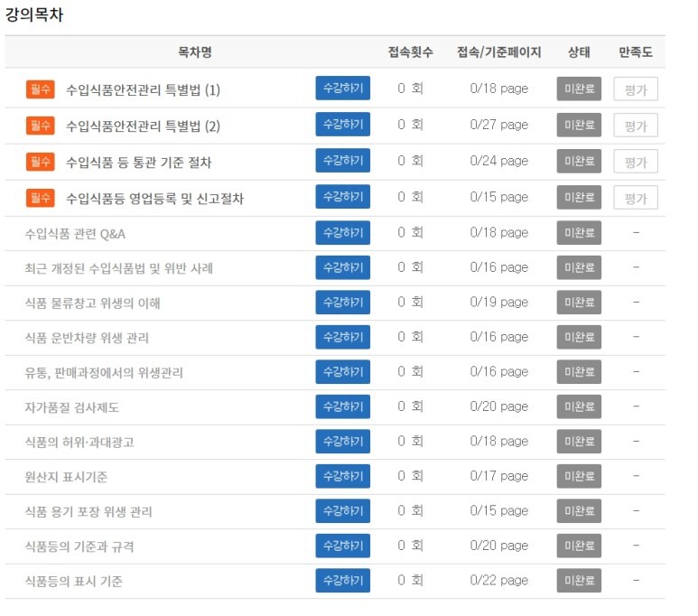Start the 식품등의 표시 기준 lecture

343,580
